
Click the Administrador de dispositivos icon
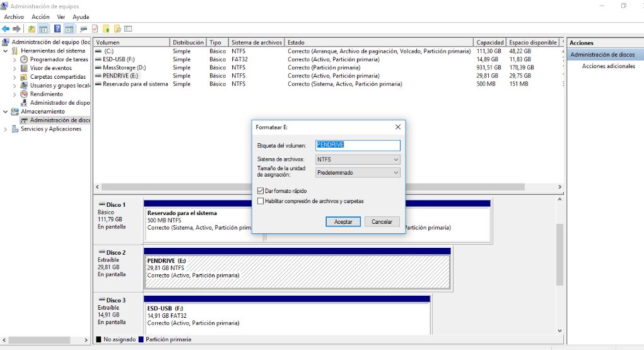point(24,103)
